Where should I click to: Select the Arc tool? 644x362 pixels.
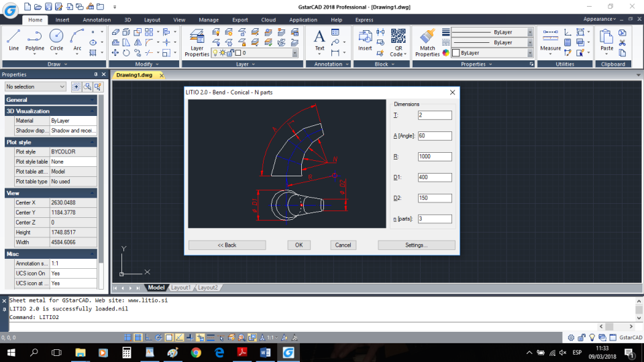77,40
